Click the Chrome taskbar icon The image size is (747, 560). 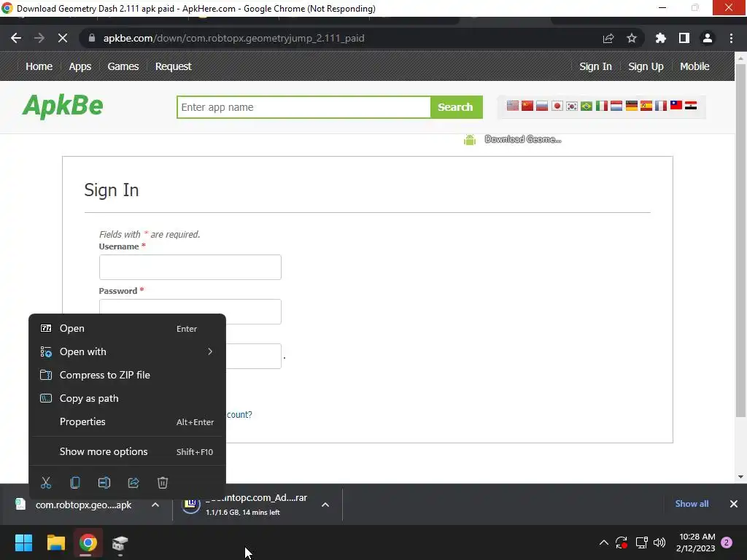coord(88,542)
